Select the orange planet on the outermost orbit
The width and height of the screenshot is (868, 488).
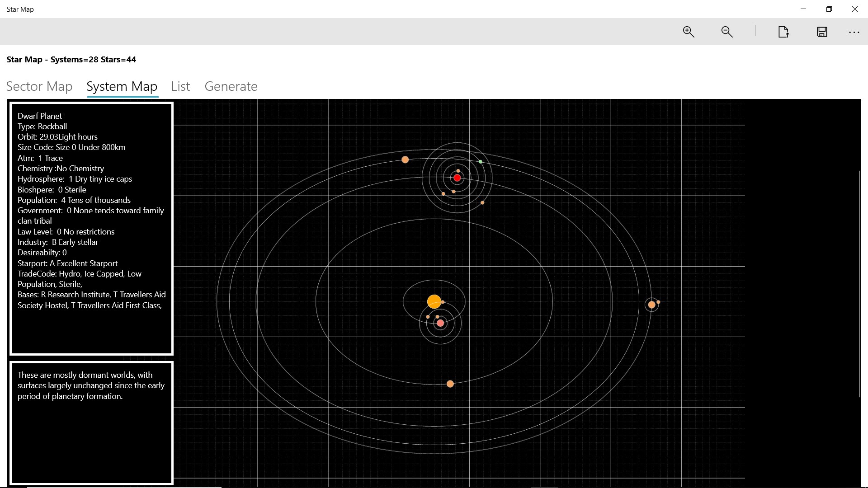(450, 384)
